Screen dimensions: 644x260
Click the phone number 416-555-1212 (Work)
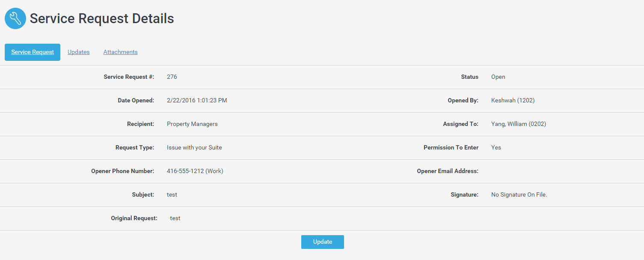tap(195, 171)
